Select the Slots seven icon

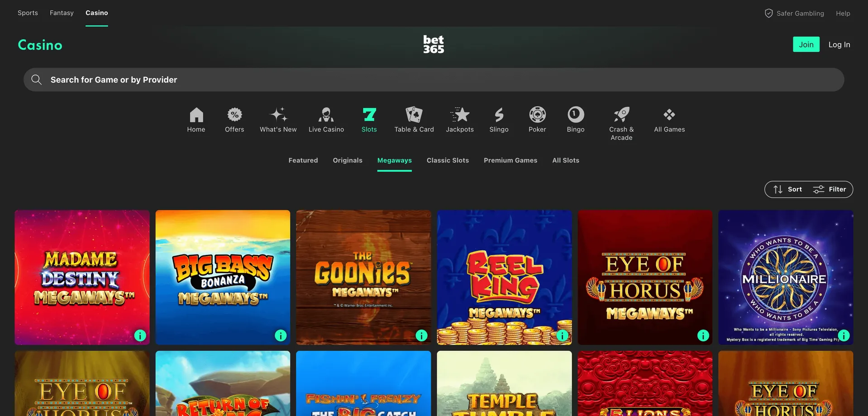pos(369,115)
